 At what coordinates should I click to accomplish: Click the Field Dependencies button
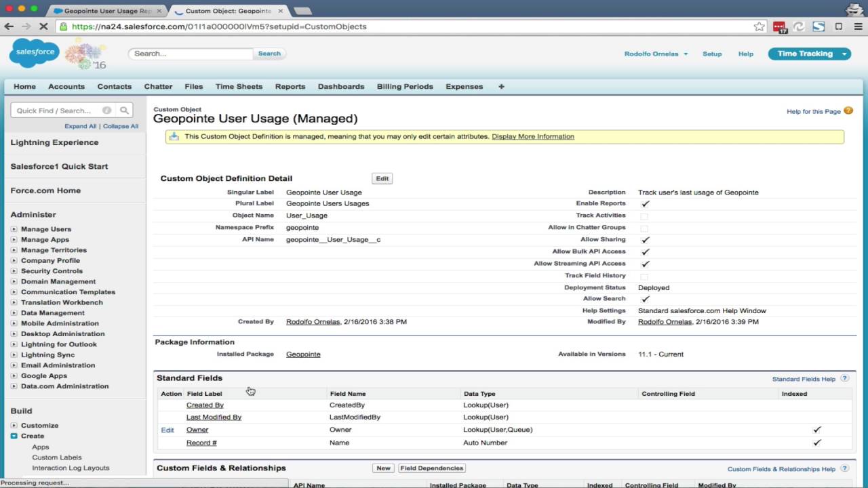coord(432,468)
